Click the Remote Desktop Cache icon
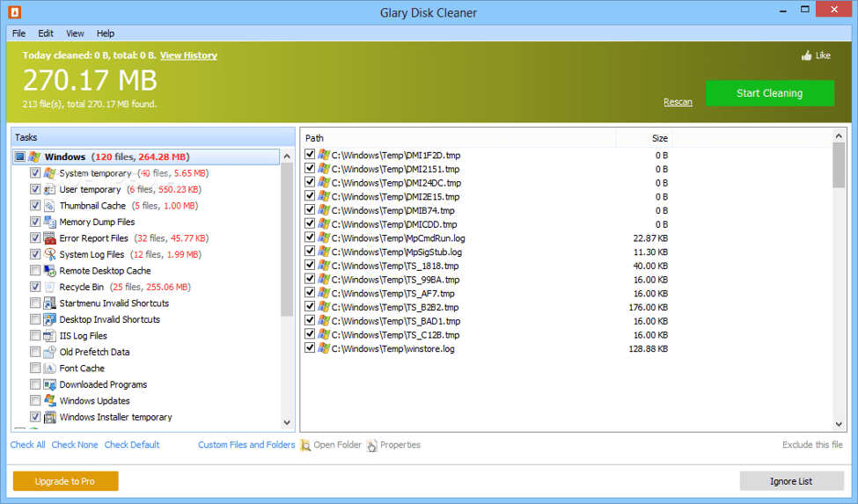 pos(50,271)
